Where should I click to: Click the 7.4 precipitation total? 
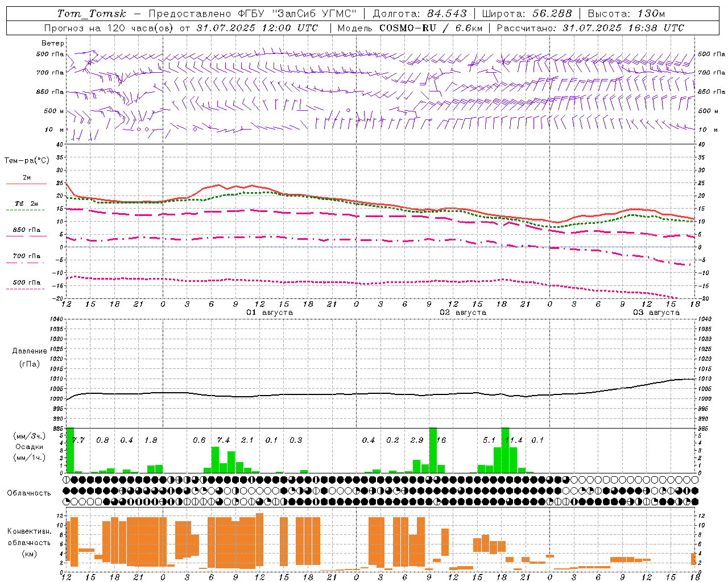point(224,440)
